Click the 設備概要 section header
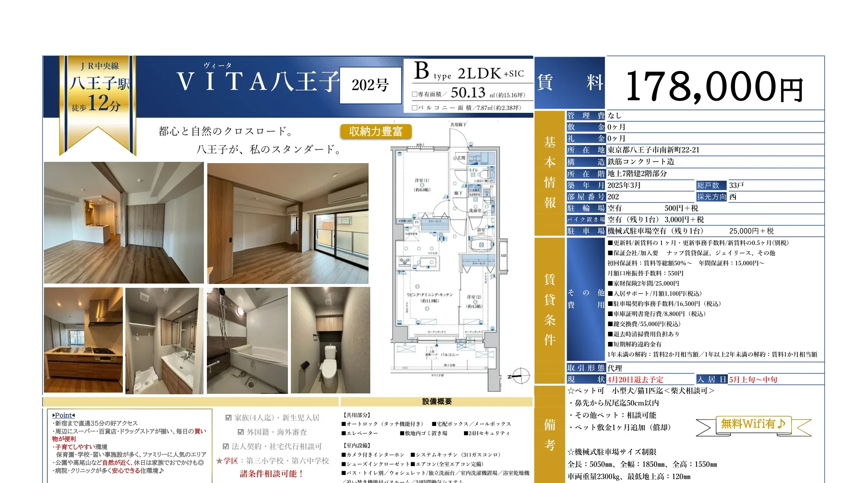 (x=437, y=401)
